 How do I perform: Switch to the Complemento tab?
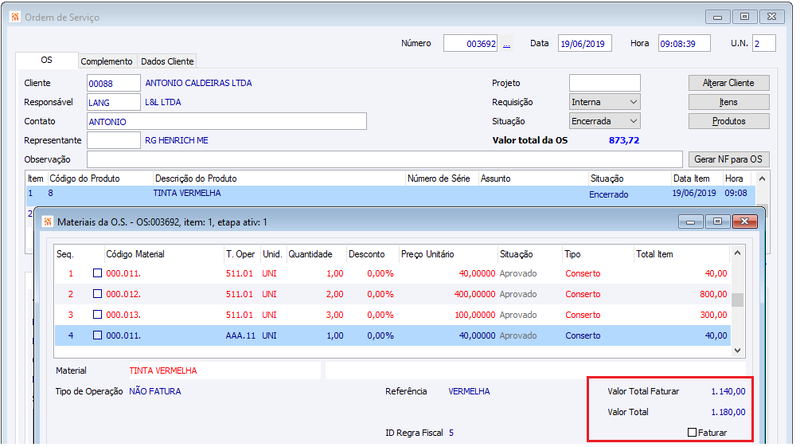[106, 61]
